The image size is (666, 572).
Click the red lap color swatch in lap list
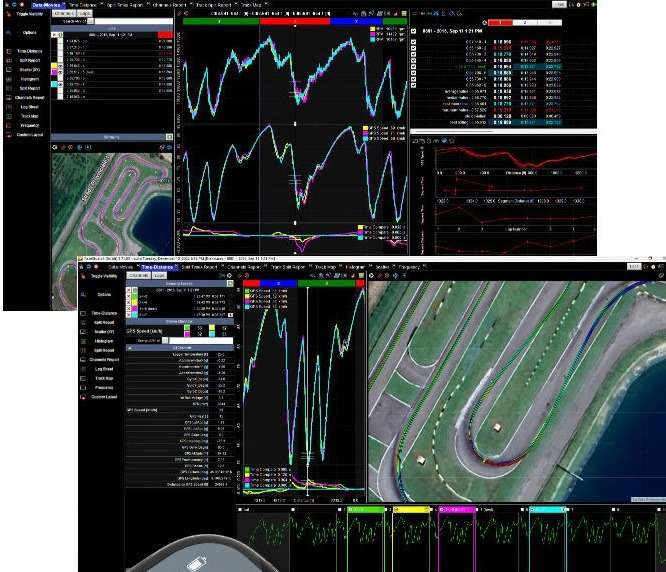tap(163, 34)
